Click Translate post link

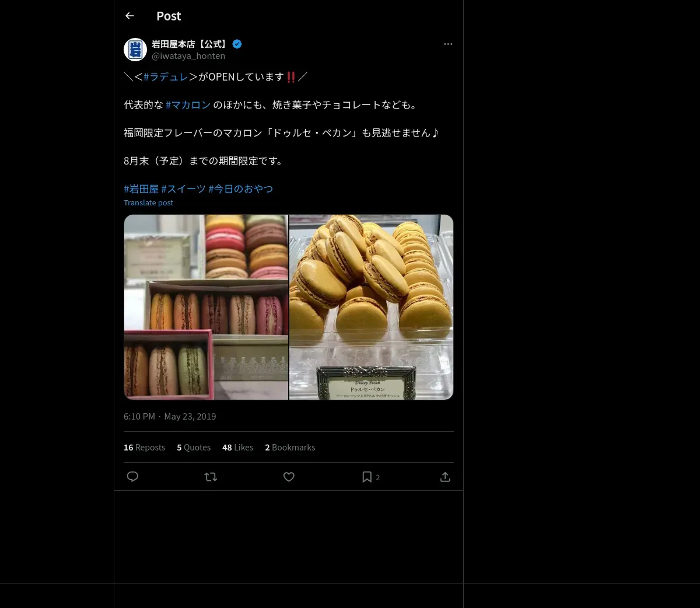pyautogui.click(x=148, y=202)
